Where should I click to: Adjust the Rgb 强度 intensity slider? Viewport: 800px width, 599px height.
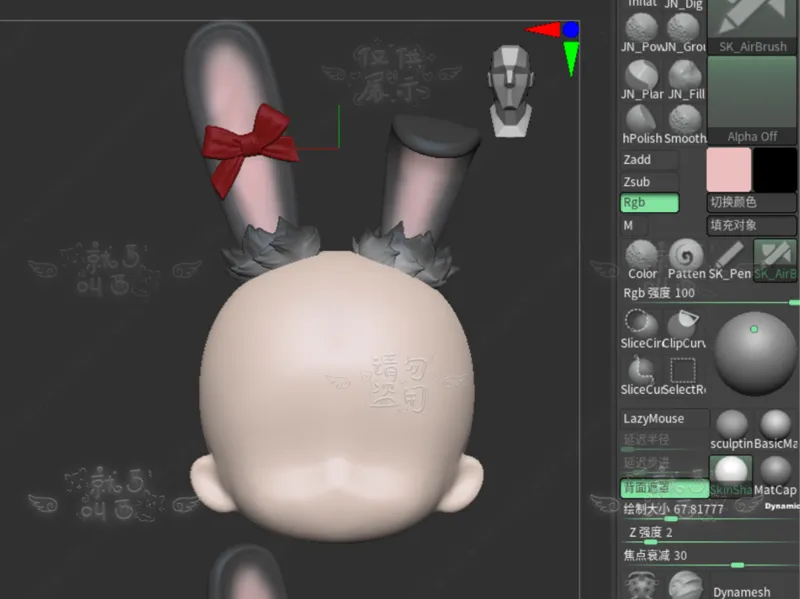(709, 296)
